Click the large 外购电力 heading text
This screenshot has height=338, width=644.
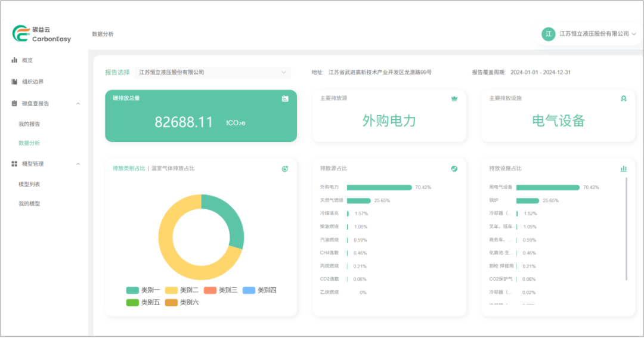(389, 121)
